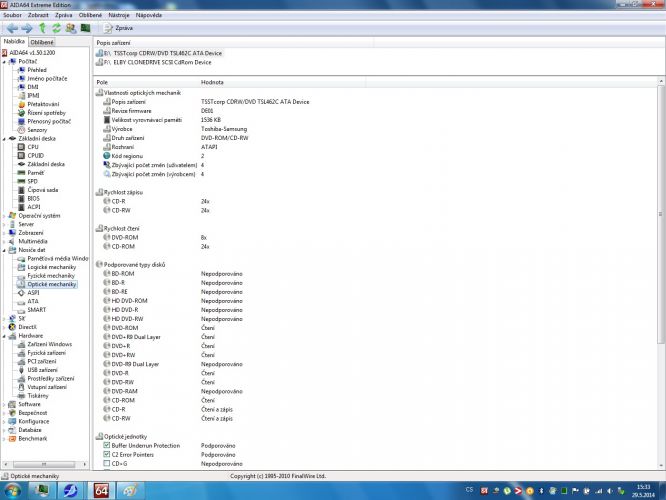The width and height of the screenshot is (666, 500).
Task: Select Optické mechaniky in the tree
Action: 51,284
